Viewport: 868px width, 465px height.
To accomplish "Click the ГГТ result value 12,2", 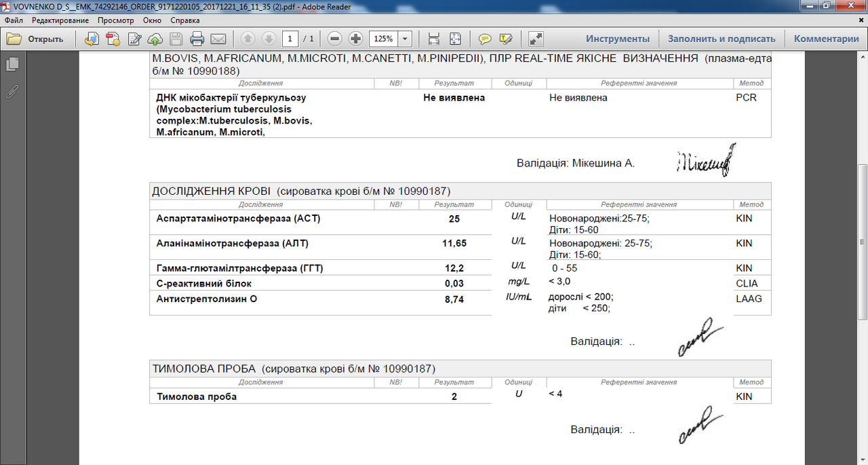I will click(x=454, y=268).
